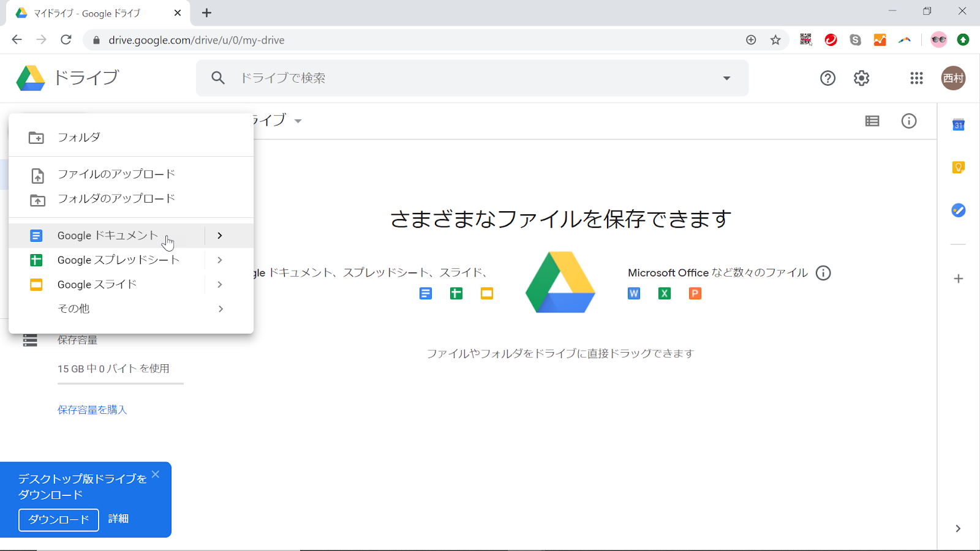
Task: Click the Skype-like S extension icon
Action: [x=855, y=40]
